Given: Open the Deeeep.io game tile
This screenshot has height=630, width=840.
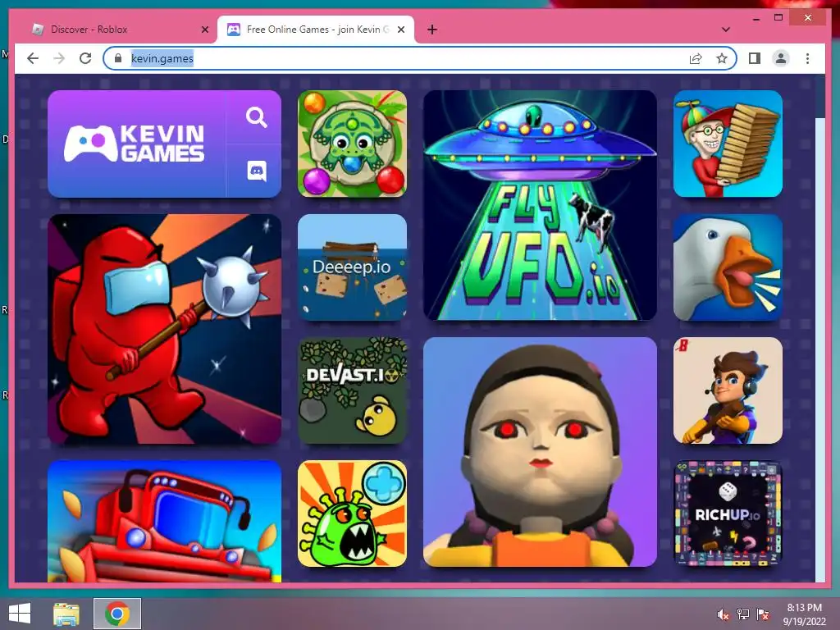Looking at the screenshot, I should (x=352, y=267).
